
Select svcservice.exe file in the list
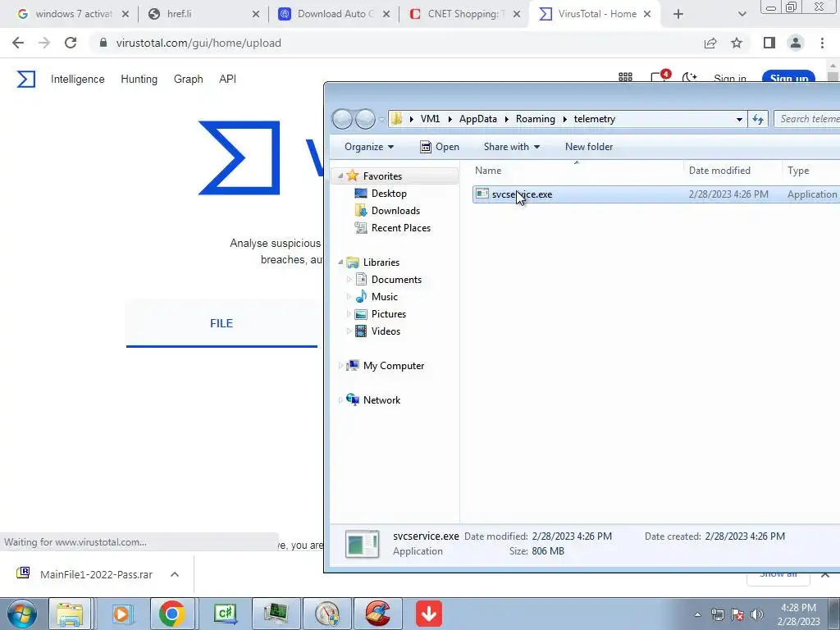655,194
